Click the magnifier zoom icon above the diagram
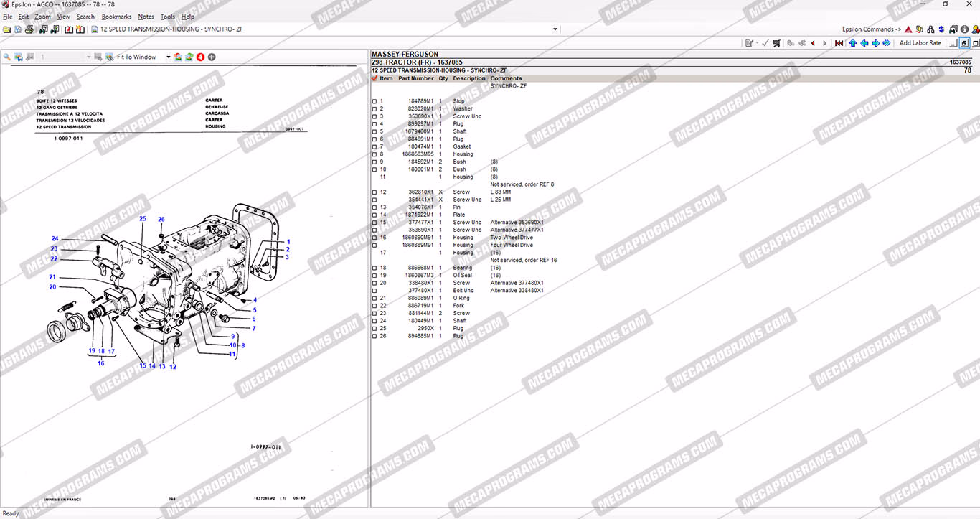The height and width of the screenshot is (519, 980). (x=7, y=57)
